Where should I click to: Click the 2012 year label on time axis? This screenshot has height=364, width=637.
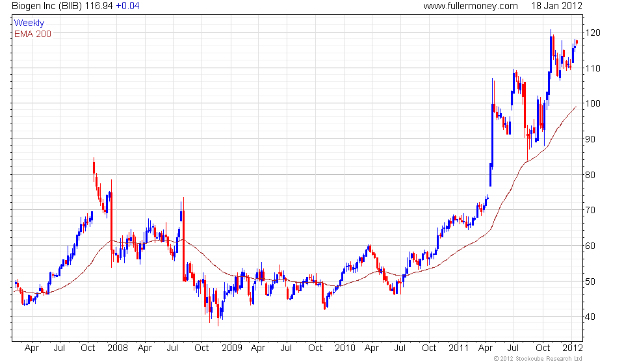pos(573,348)
